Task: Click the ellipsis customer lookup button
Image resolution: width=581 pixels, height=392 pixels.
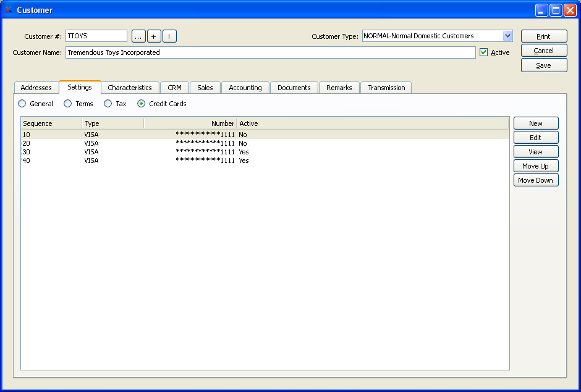Action: click(x=138, y=36)
